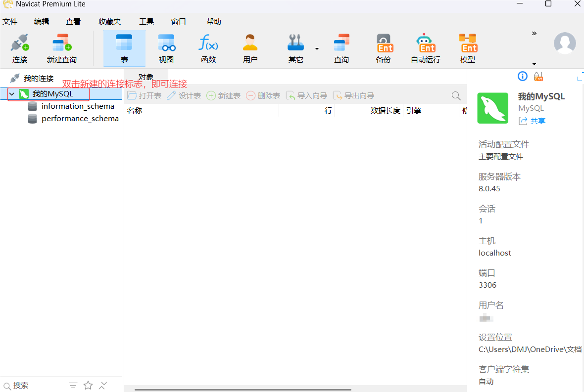Click the collapse arrows icon at sidebar bottom
Screen dimensions: 584x392
[x=103, y=385]
